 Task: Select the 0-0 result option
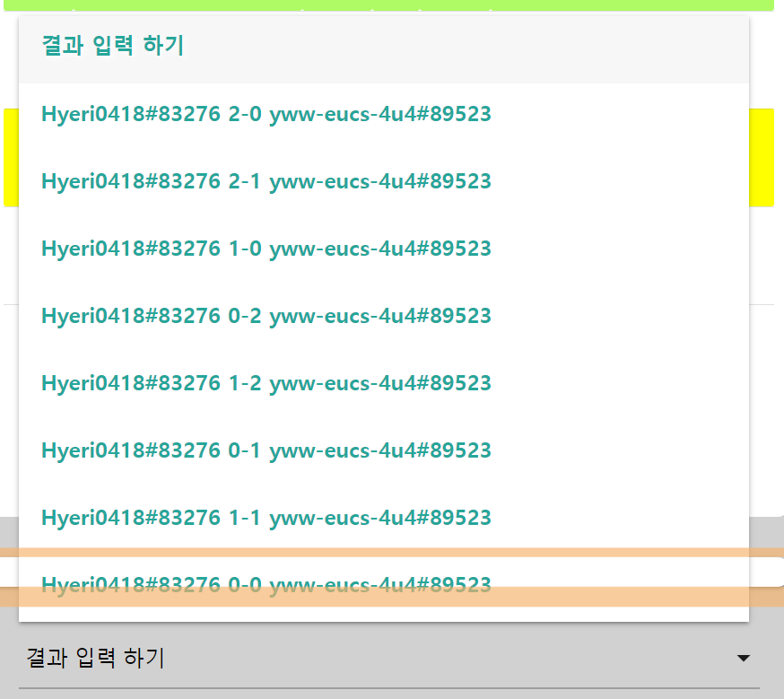384,584
